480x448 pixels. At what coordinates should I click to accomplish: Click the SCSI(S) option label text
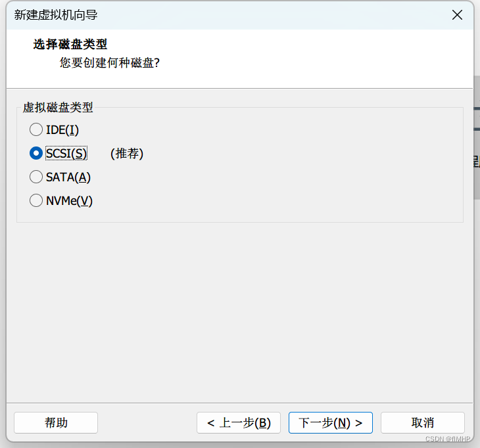[x=66, y=154]
